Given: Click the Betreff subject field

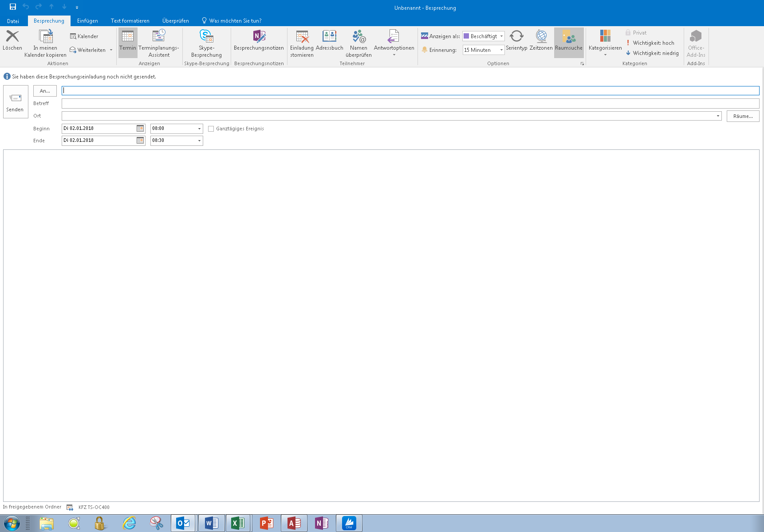Looking at the screenshot, I should tap(410, 103).
